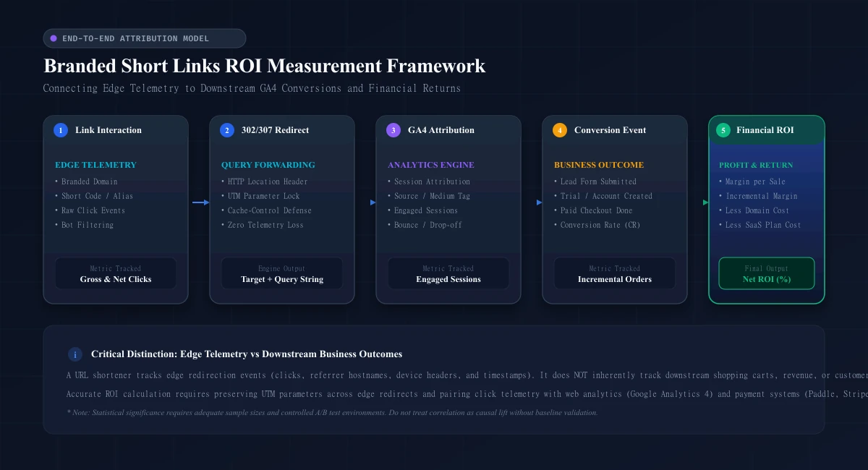Select the Cache-Control Defense bullet
Image resolution: width=868 pixels, height=470 pixels.
click(267, 210)
